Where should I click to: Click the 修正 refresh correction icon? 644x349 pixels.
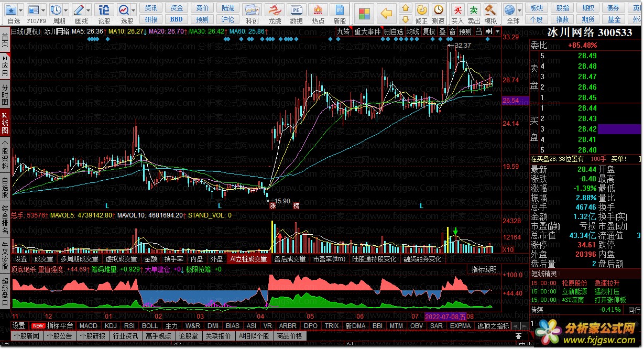421,10
